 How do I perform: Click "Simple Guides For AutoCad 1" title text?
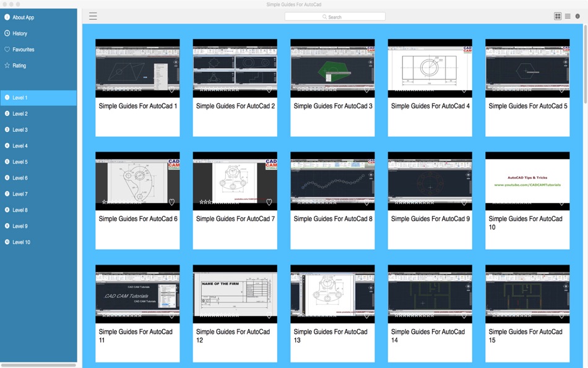(137, 107)
